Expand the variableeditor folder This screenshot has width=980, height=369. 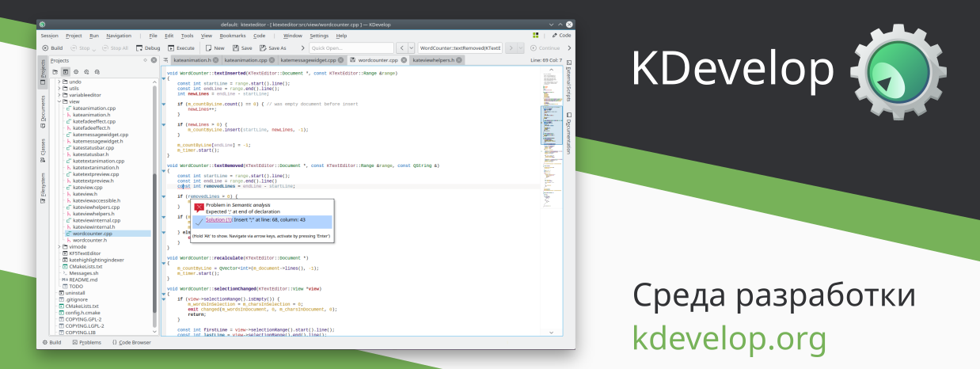[59, 95]
